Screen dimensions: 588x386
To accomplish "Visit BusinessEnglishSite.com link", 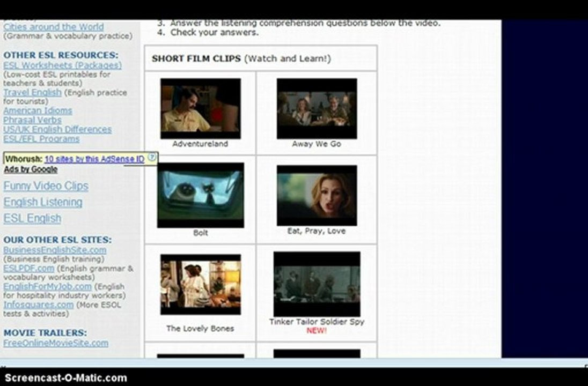I will [55, 250].
